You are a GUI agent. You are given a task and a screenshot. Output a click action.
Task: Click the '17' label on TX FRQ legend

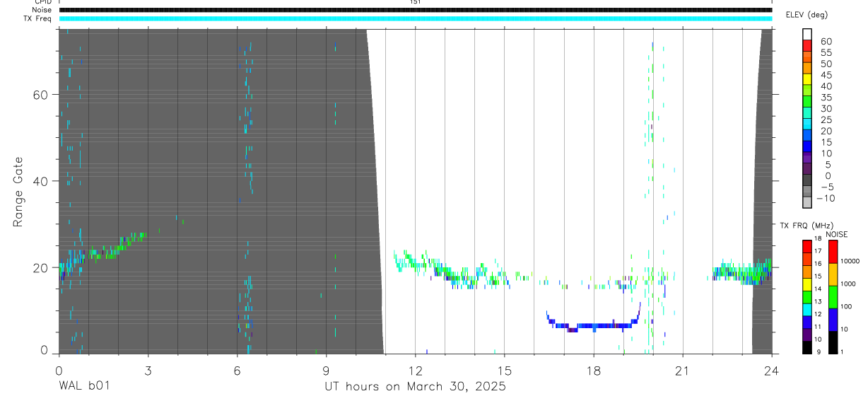point(818,251)
